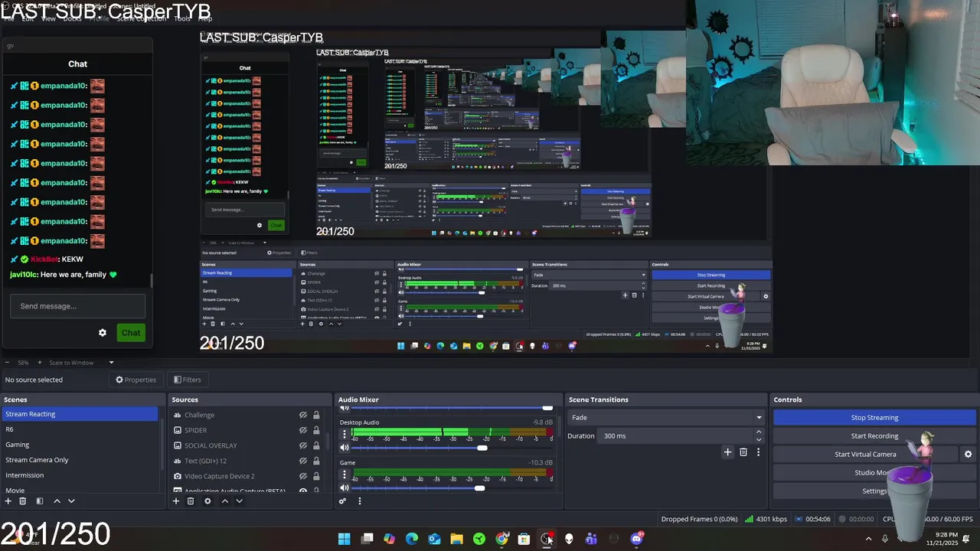Add a transition with Scene Transitions plus icon

point(728,452)
